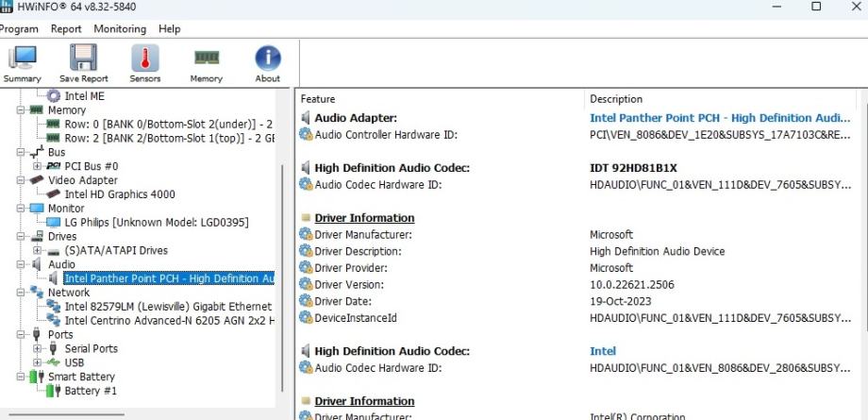Open the Summary toolbar icon
Image resolution: width=868 pixels, height=420 pixels.
[22, 63]
